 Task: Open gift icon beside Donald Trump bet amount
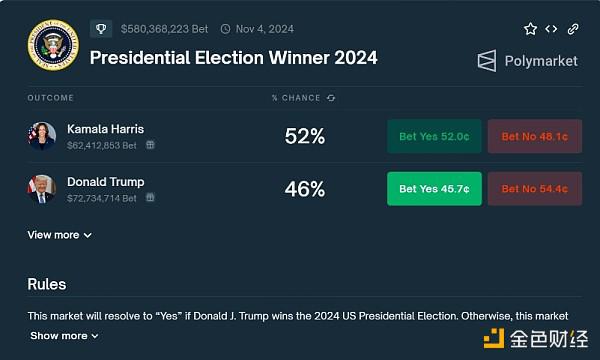(x=150, y=198)
